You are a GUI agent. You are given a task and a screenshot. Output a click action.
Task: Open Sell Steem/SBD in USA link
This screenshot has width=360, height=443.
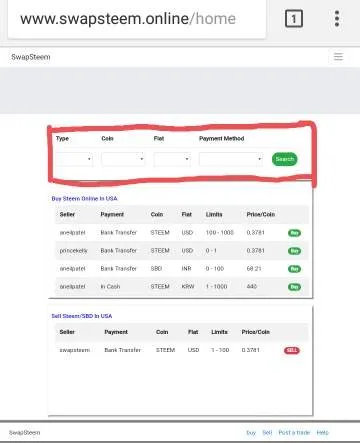pos(82,316)
